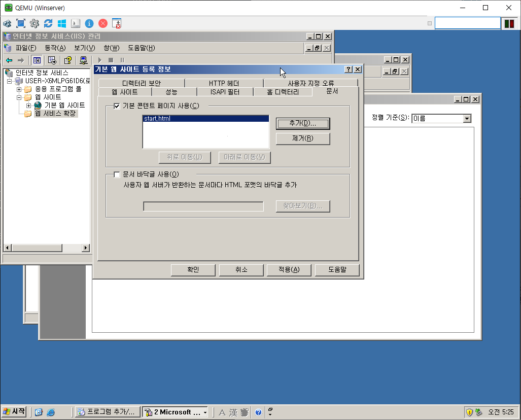This screenshot has height=420, width=521.
Task: Open Internet Explorer from quick launch
Action: pyautogui.click(x=51, y=412)
